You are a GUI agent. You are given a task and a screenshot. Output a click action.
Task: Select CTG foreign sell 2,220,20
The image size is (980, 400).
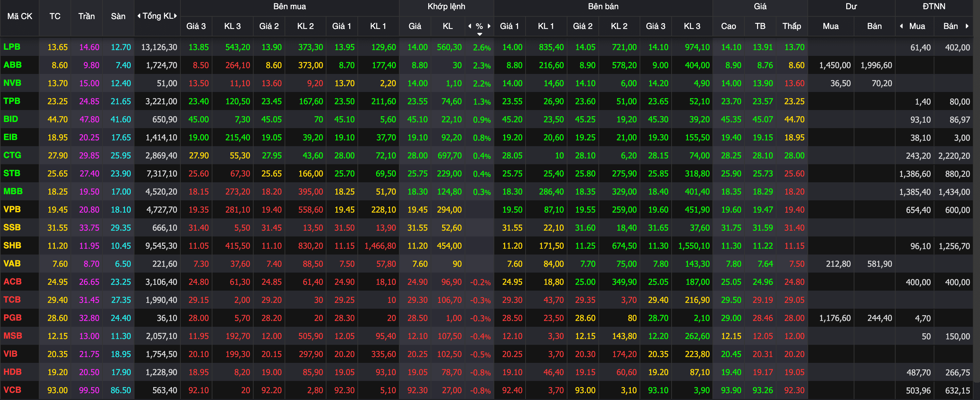tap(954, 156)
